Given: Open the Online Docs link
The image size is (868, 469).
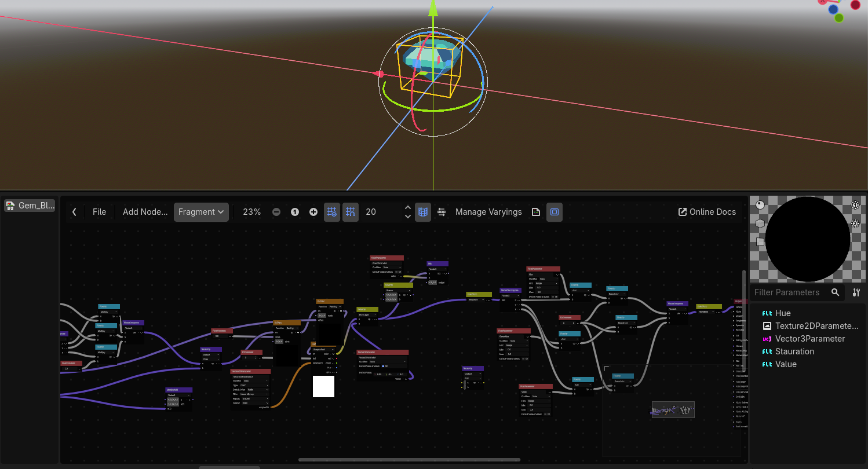Looking at the screenshot, I should (707, 212).
